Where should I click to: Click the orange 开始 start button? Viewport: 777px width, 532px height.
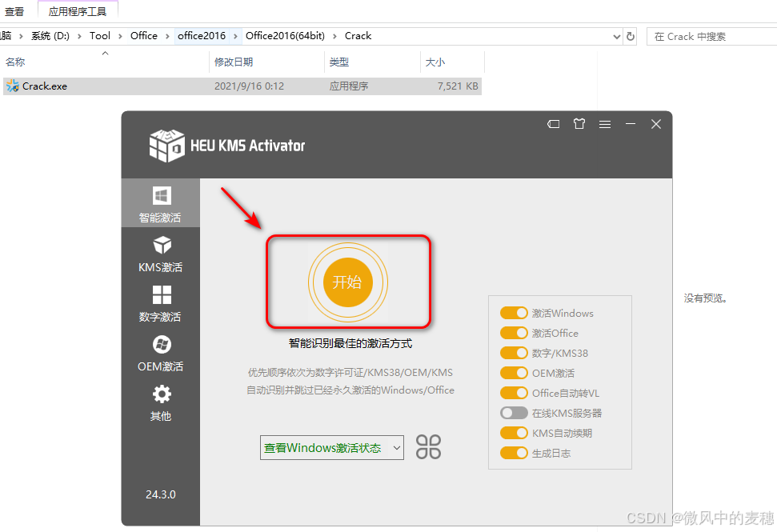348,282
